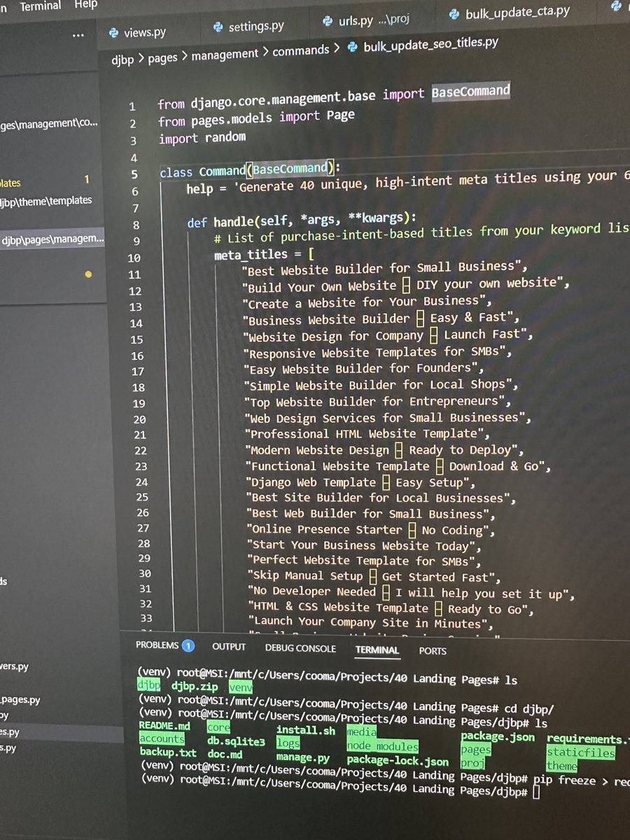
Task: Click string "Launch Your Company Site in Minutes"
Action: tap(370, 622)
